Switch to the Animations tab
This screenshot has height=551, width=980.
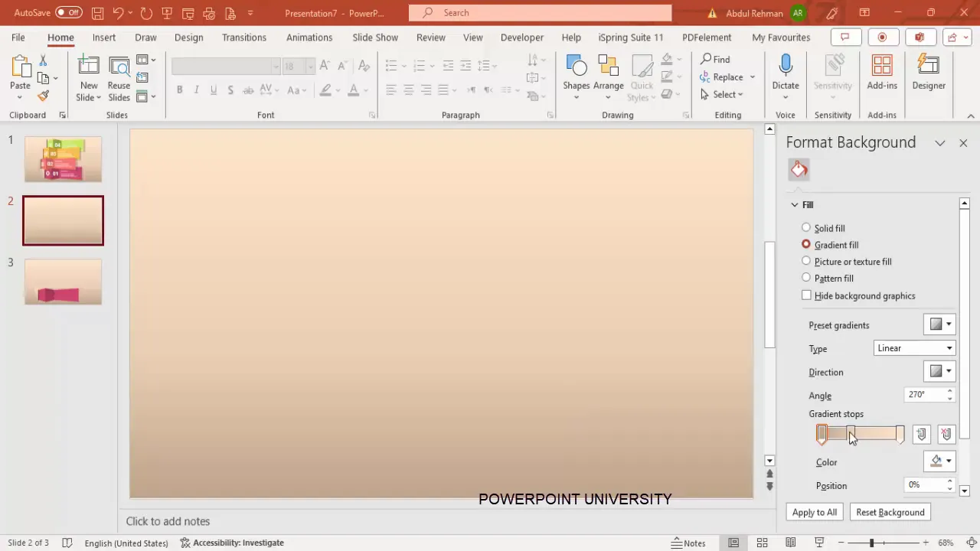pos(309,37)
